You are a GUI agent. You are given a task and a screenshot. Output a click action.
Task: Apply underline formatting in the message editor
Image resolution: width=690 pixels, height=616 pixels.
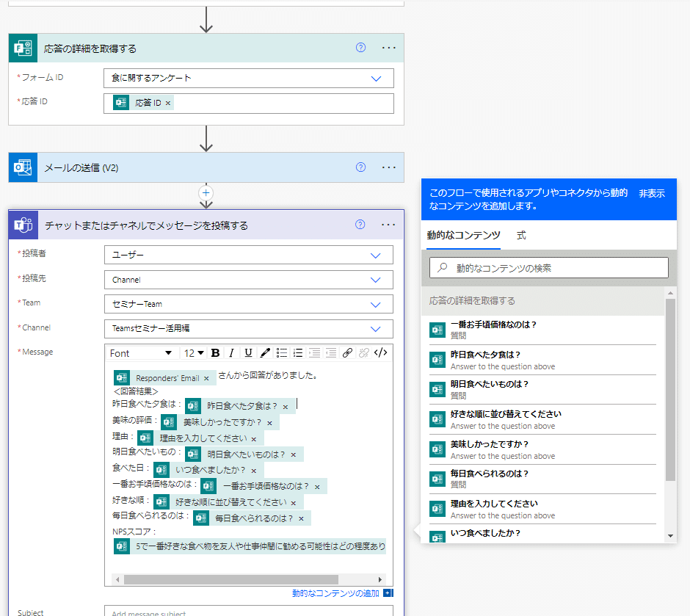(249, 352)
